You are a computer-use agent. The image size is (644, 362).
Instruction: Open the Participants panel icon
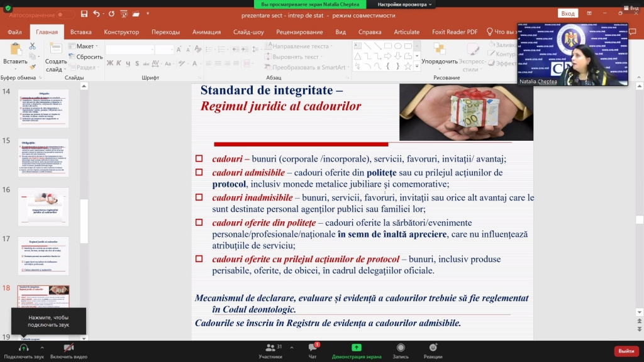pyautogui.click(x=270, y=348)
